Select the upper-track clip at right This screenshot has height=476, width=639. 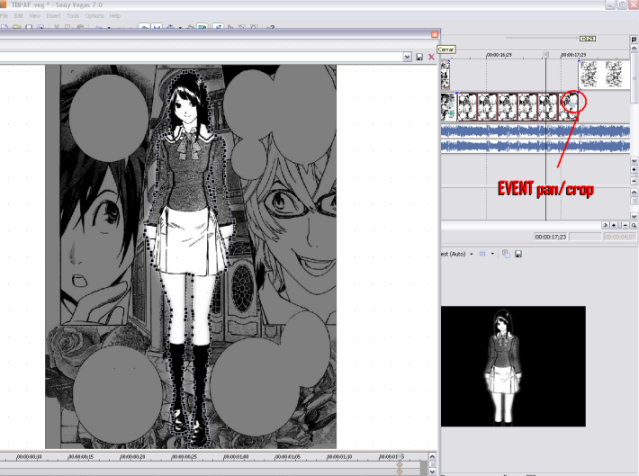click(604, 74)
